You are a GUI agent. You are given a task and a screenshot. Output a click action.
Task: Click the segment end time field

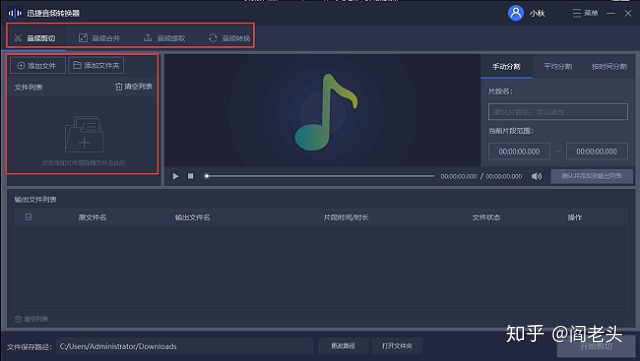(x=597, y=151)
